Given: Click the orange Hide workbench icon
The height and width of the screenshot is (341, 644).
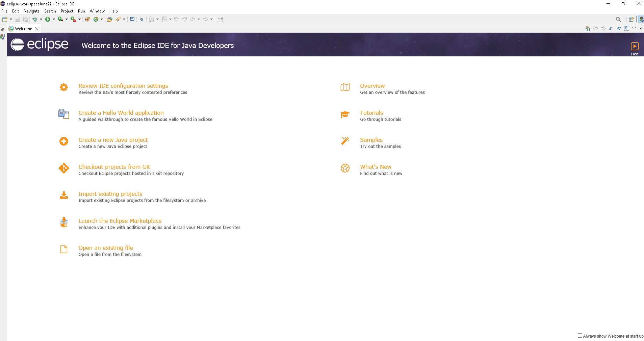Looking at the screenshot, I should coord(635,46).
